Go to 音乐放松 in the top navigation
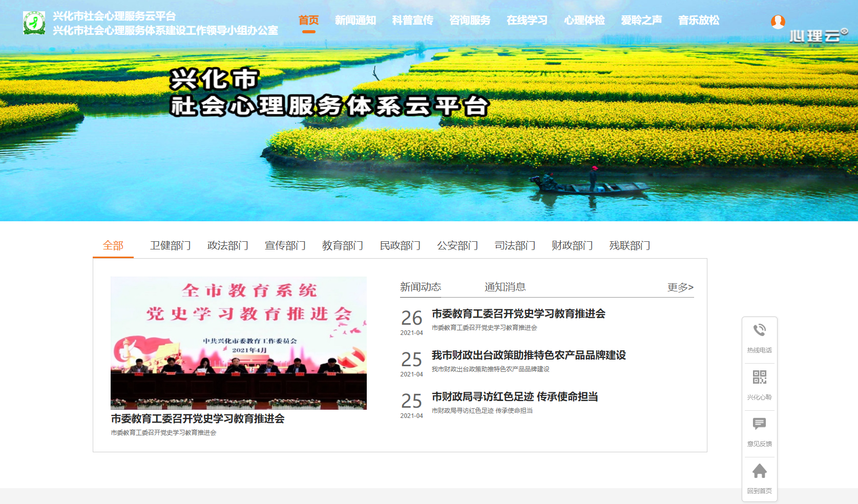 coord(698,20)
